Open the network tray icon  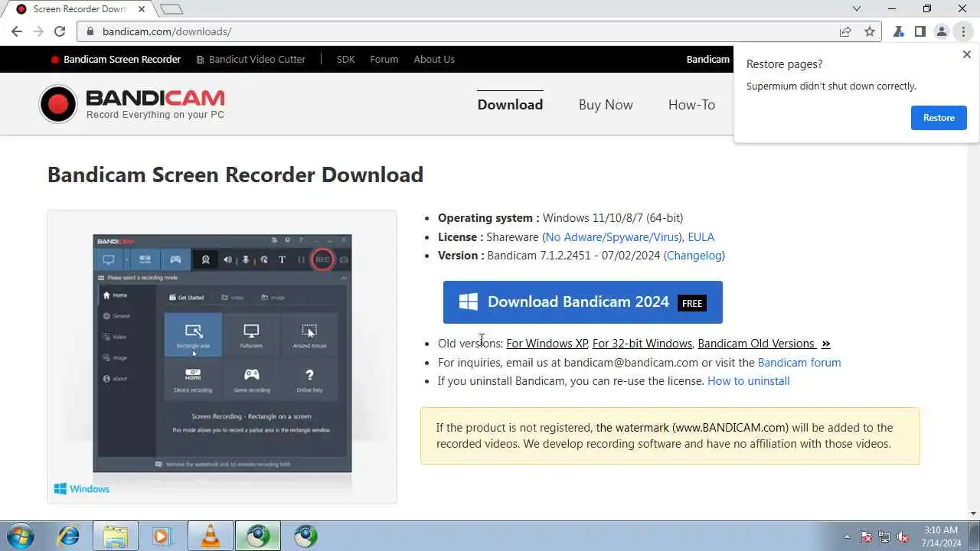tap(884, 536)
